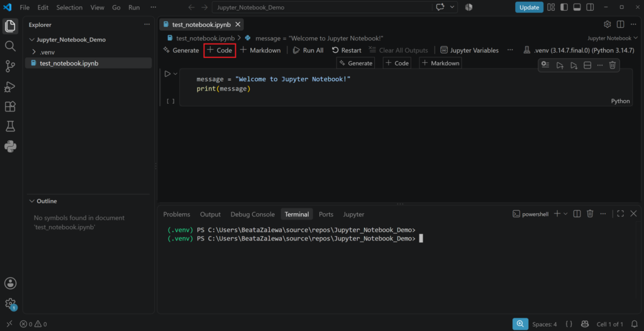The width and height of the screenshot is (644, 331).
Task: Open Jupyter Variables
Action: (469, 50)
